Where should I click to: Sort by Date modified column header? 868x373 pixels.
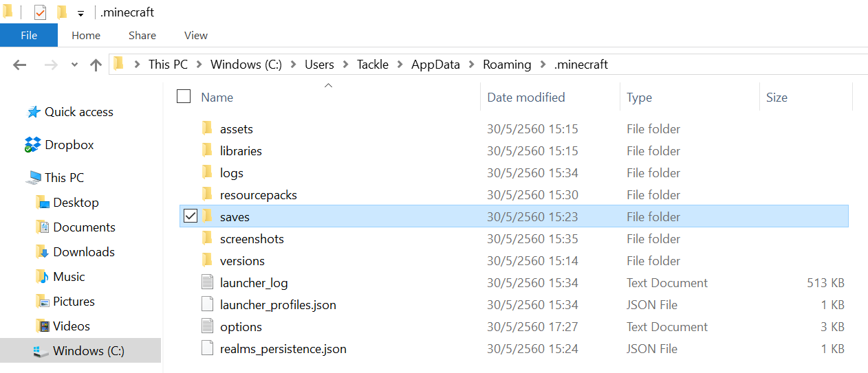click(x=525, y=98)
